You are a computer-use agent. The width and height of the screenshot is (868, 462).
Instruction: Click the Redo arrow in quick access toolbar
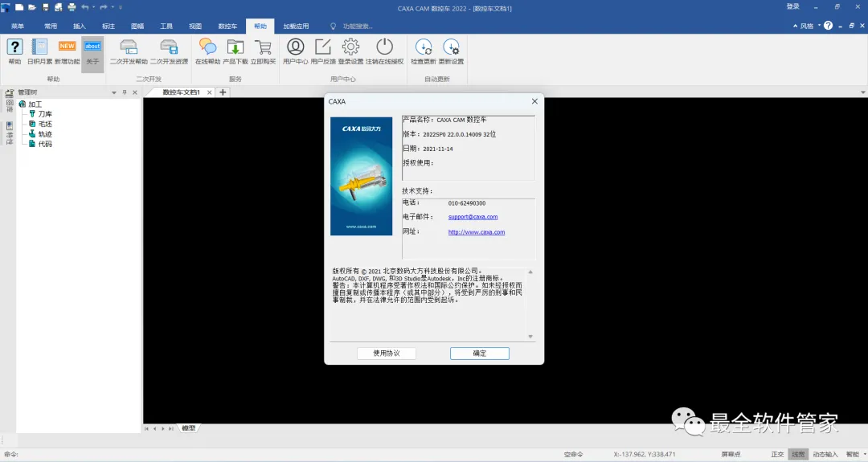pos(104,7)
